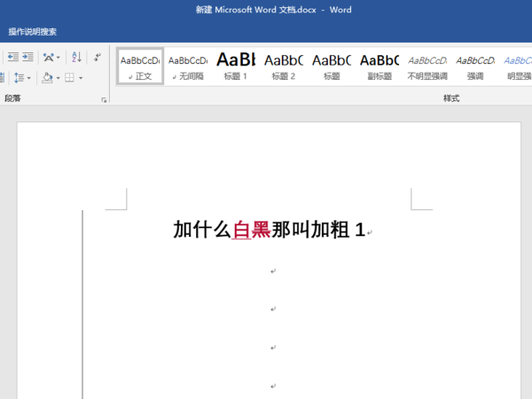The height and width of the screenshot is (399, 532).
Task: Apply the 正文 style
Action: (140, 66)
